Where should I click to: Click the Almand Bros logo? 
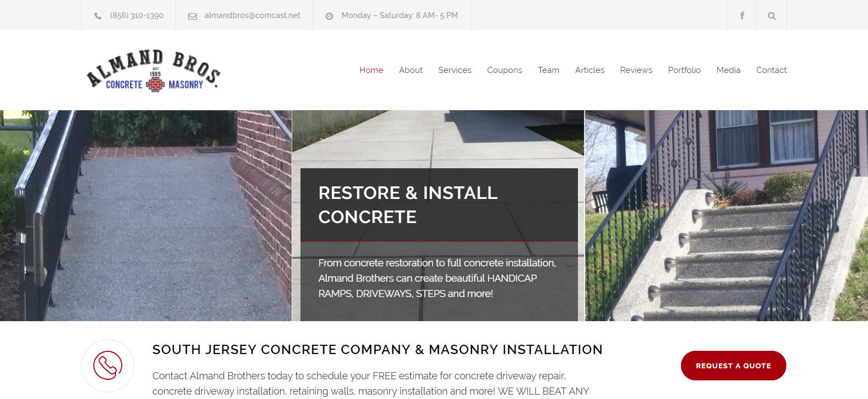pyautogui.click(x=154, y=71)
